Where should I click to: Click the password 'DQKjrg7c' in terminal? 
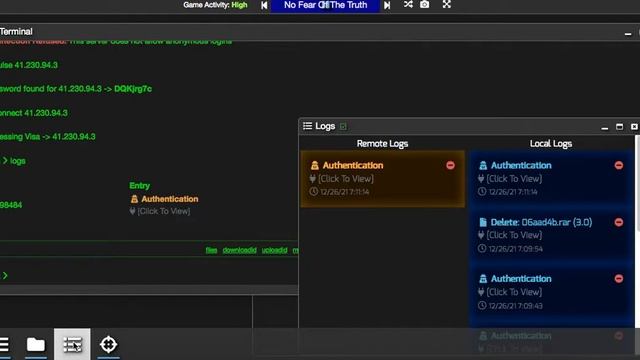133,89
